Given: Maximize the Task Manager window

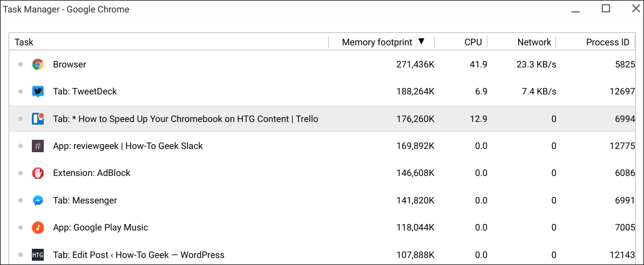Looking at the screenshot, I should (606, 9).
